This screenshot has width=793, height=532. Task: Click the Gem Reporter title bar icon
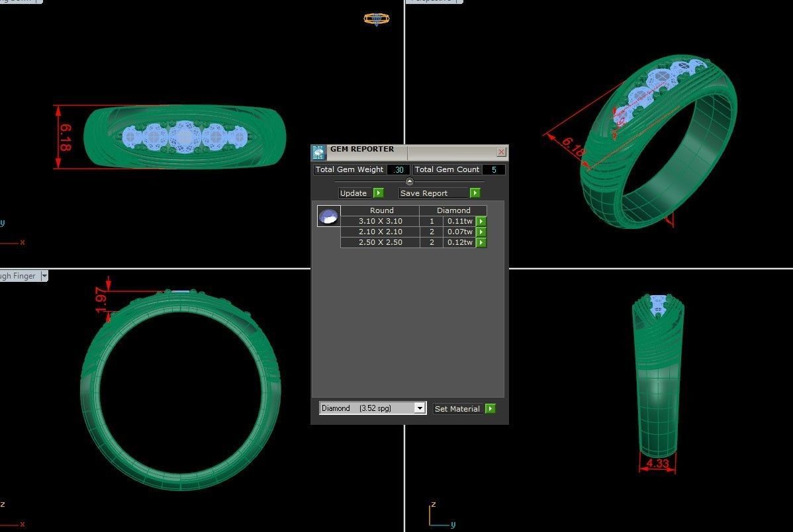pyautogui.click(x=318, y=152)
